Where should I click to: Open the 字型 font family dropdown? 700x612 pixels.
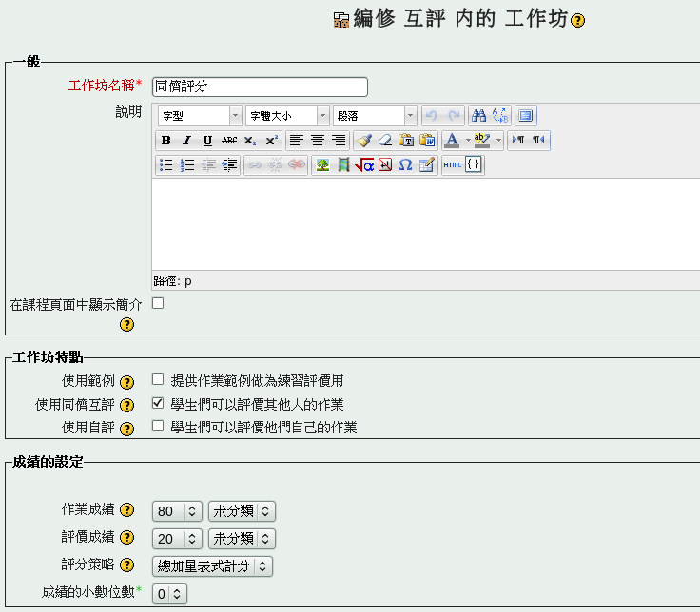(199, 116)
